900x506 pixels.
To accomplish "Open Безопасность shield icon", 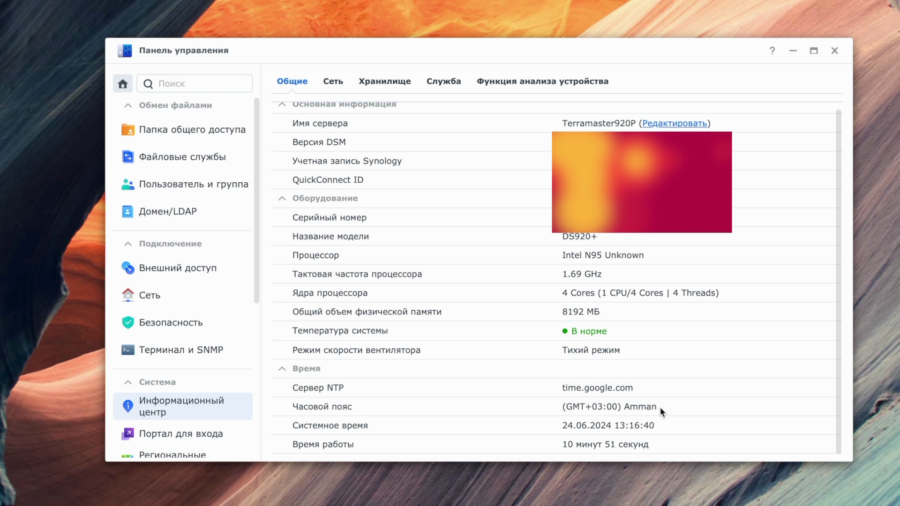I will coord(127,322).
